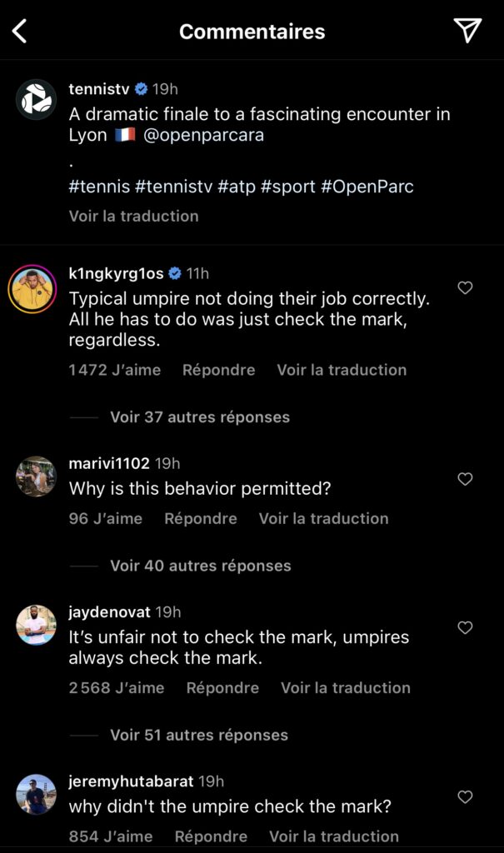Image resolution: width=504 pixels, height=853 pixels.
Task: Open jaydenovat profile avatar
Action: (x=36, y=625)
